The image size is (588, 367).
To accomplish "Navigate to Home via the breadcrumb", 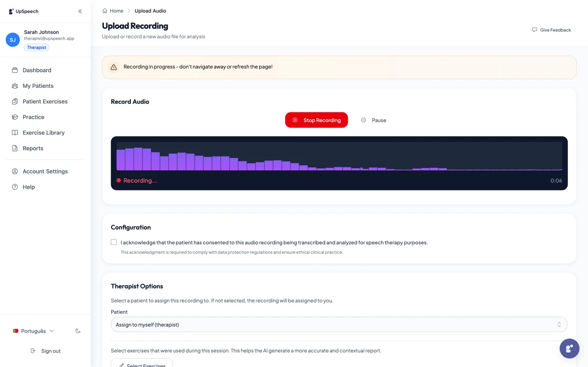I will [116, 10].
